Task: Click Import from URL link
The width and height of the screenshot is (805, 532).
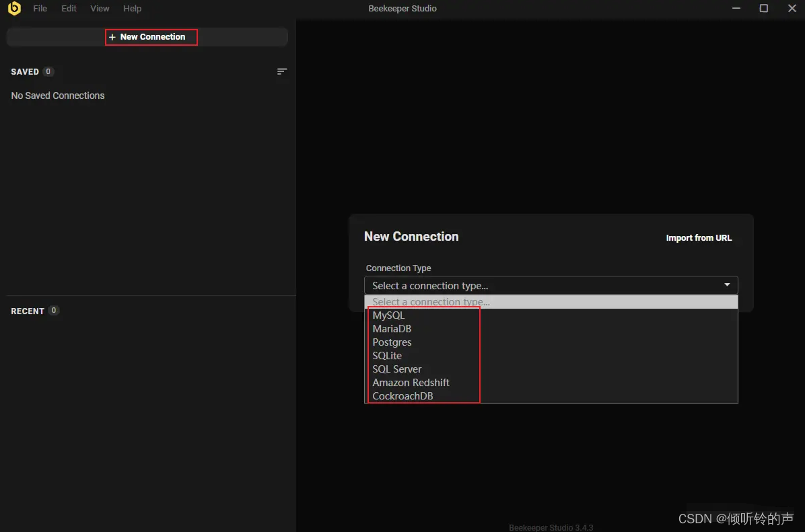Action: tap(699, 237)
